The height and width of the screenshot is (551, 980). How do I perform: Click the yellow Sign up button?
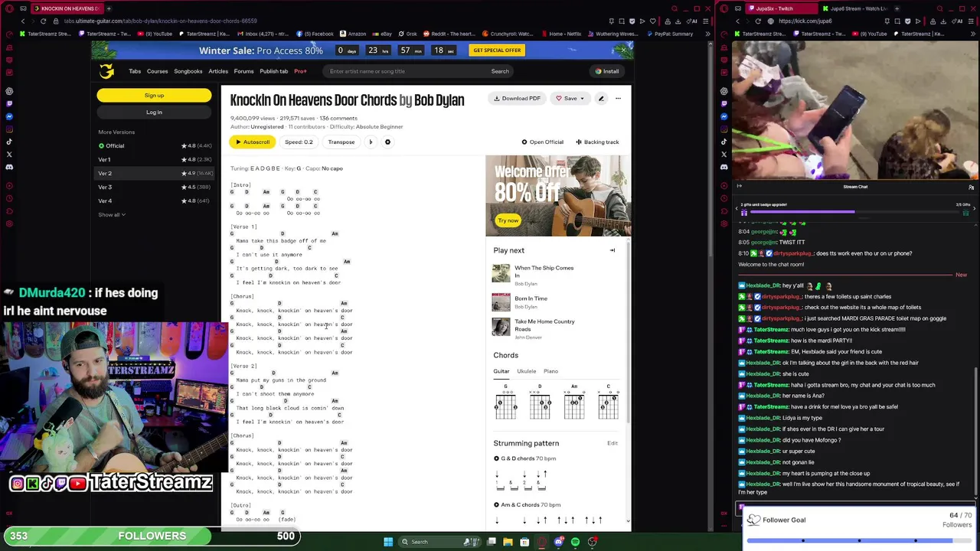[154, 96]
